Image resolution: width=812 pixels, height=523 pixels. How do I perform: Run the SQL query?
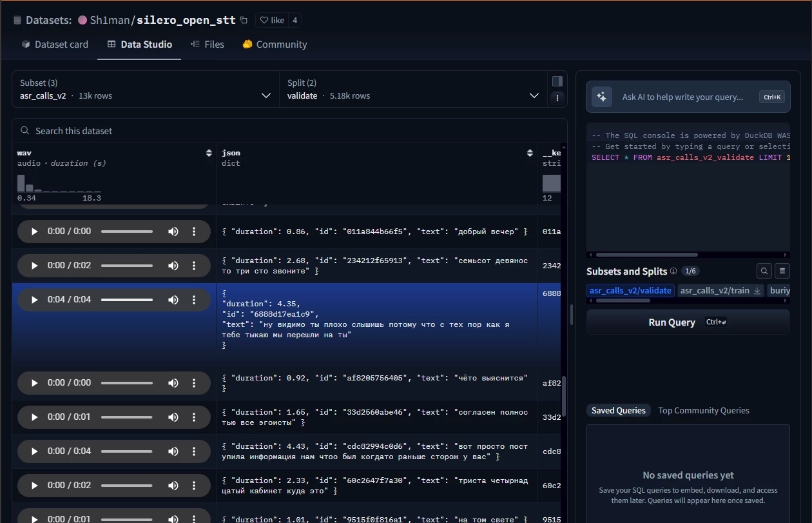point(688,322)
